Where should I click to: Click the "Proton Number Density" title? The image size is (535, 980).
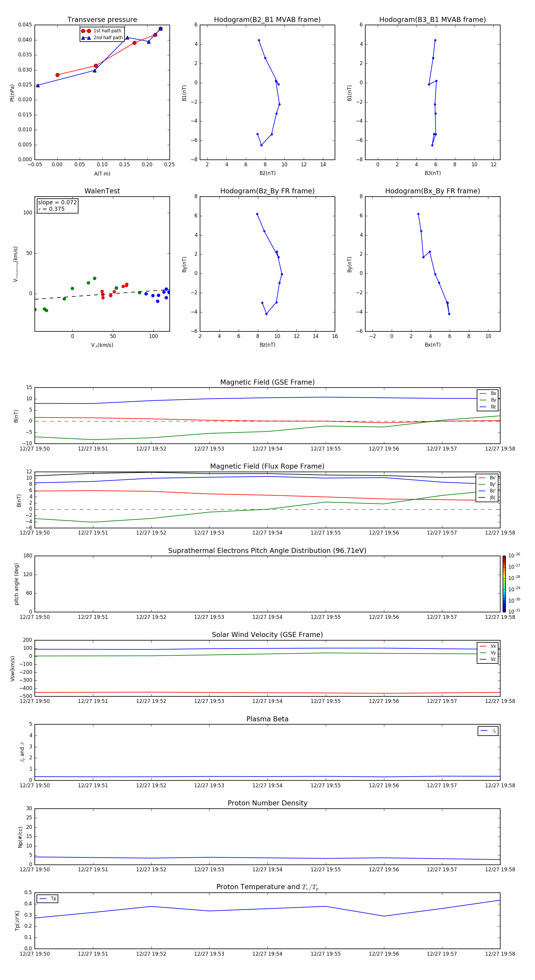pos(267,803)
